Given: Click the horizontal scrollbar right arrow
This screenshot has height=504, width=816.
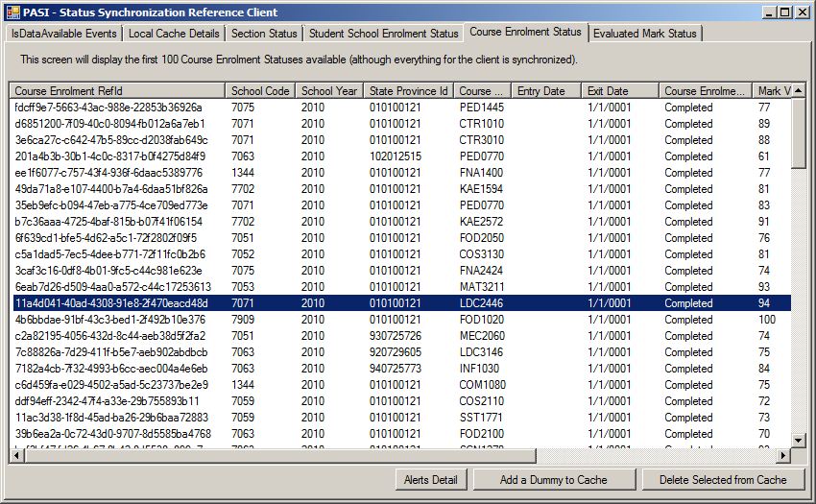Looking at the screenshot, I should (x=781, y=456).
